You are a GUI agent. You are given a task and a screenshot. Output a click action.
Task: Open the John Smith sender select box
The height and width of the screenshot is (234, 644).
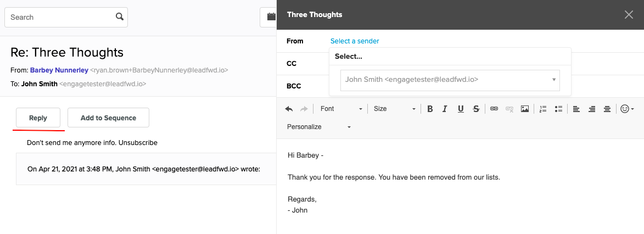pyautogui.click(x=450, y=80)
